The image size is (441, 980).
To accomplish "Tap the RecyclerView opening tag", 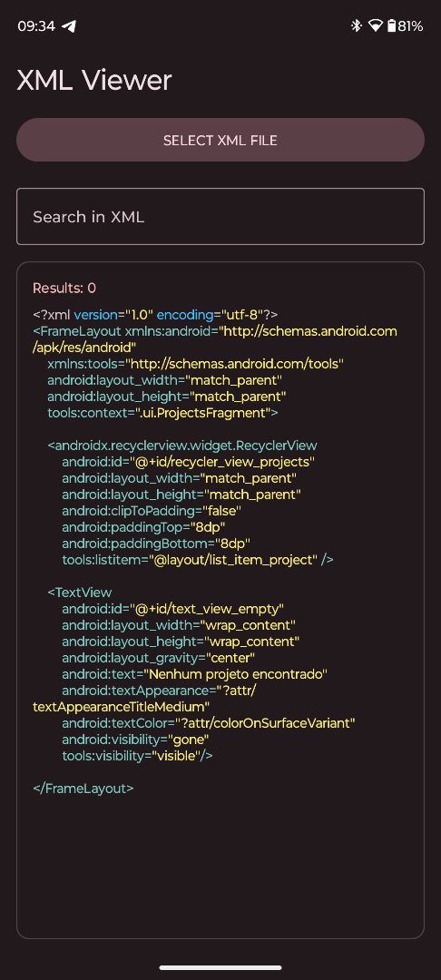I will [182, 446].
